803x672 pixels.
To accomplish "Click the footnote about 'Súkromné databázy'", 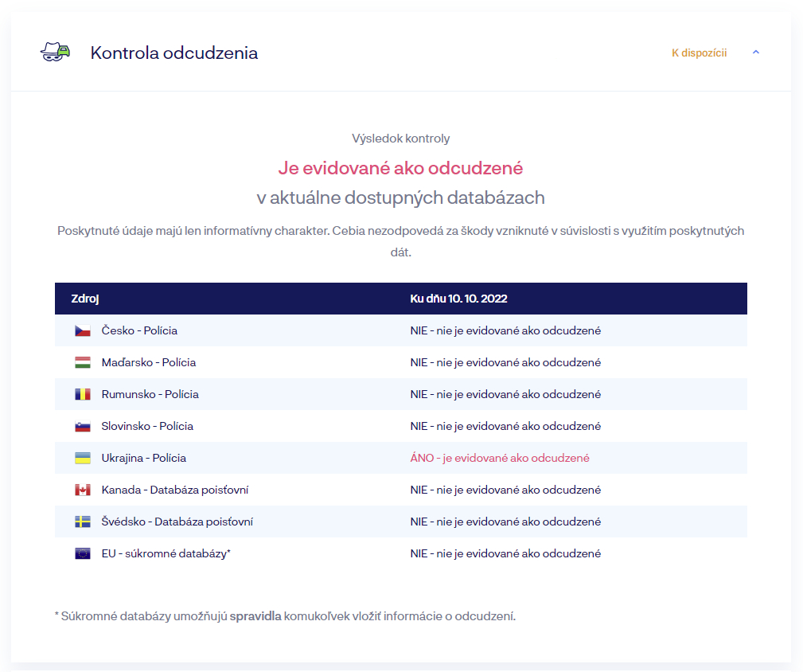I will pos(285,616).
